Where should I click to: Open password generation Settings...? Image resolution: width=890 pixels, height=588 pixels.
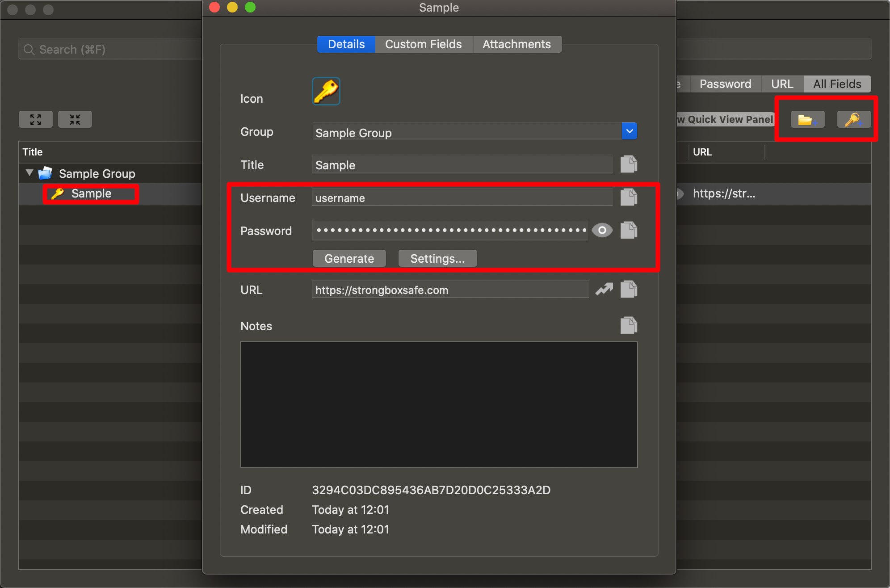coord(437,259)
